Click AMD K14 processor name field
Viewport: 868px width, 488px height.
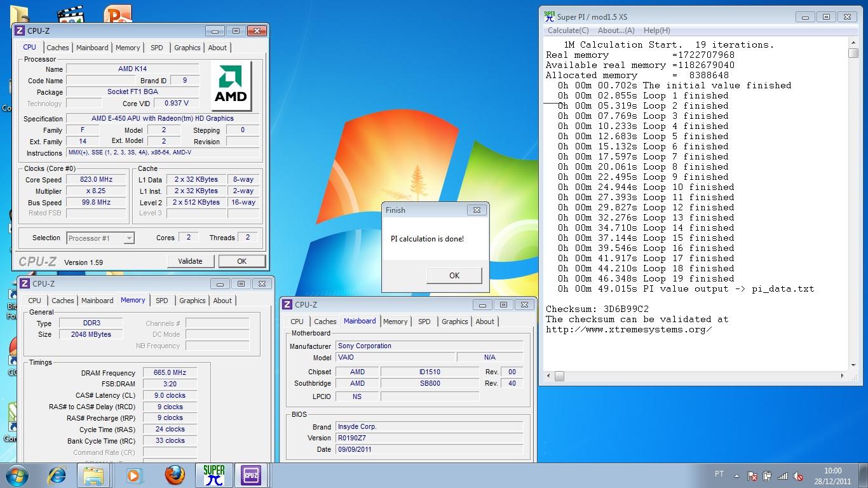132,69
